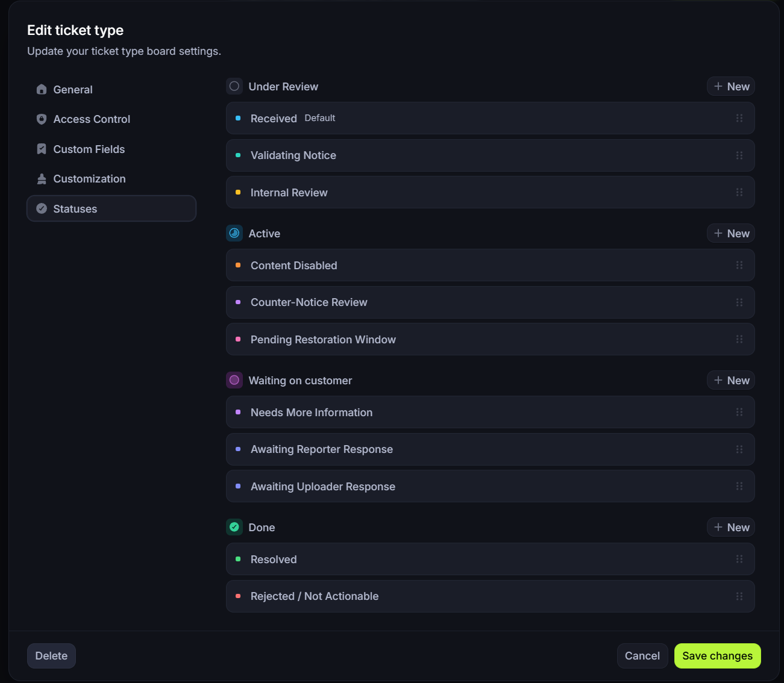Click the Waiting on customer group icon
Screen dimensions: 784x683
click(234, 380)
